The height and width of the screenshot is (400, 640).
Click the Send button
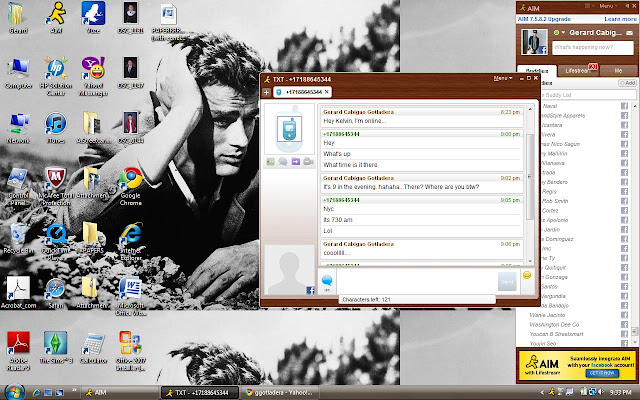tap(507, 282)
